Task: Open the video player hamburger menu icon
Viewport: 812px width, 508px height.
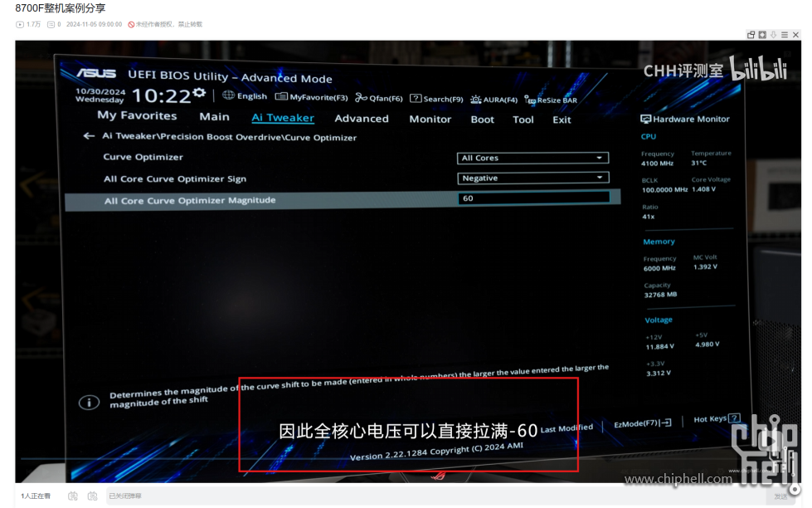Action: pos(785,35)
